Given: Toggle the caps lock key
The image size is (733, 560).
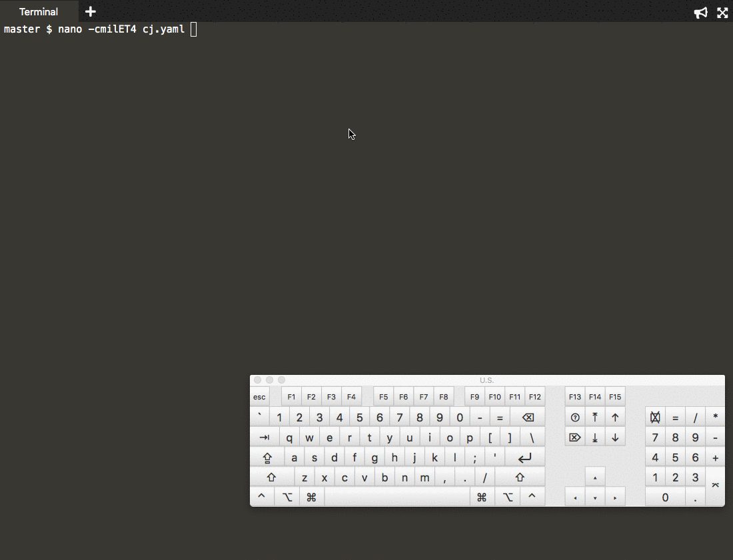Looking at the screenshot, I should tap(267, 457).
